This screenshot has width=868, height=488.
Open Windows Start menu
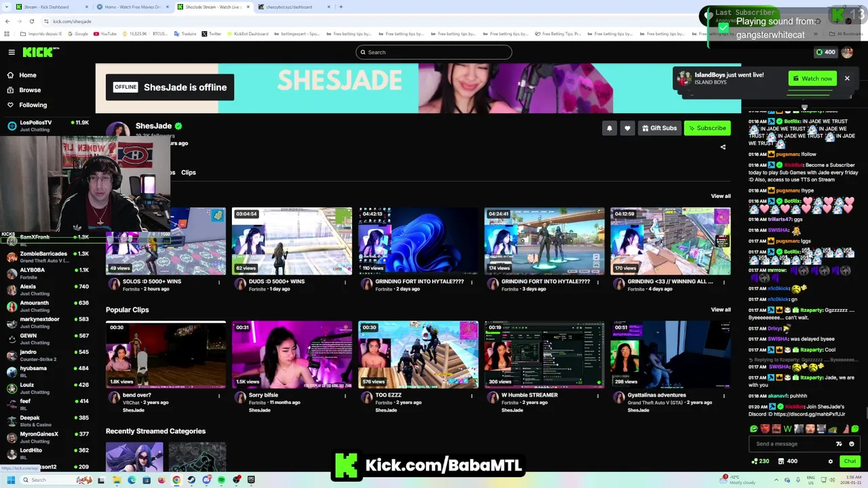click(11, 480)
